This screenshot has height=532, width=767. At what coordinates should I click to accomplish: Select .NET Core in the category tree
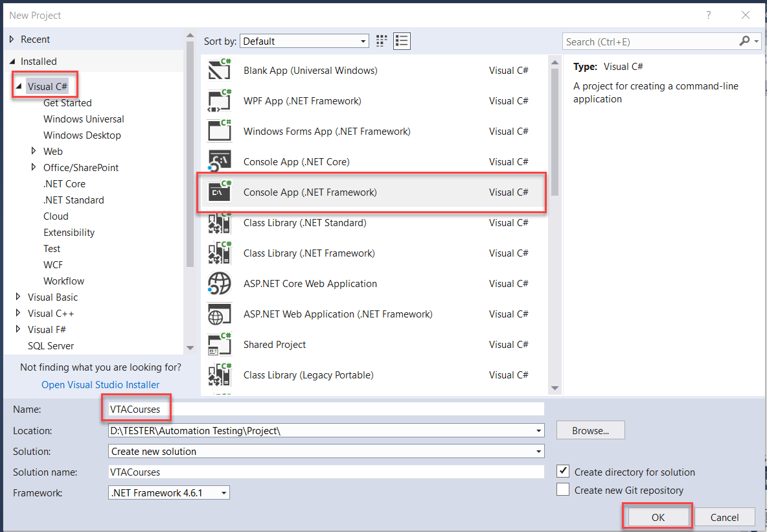pos(64,183)
